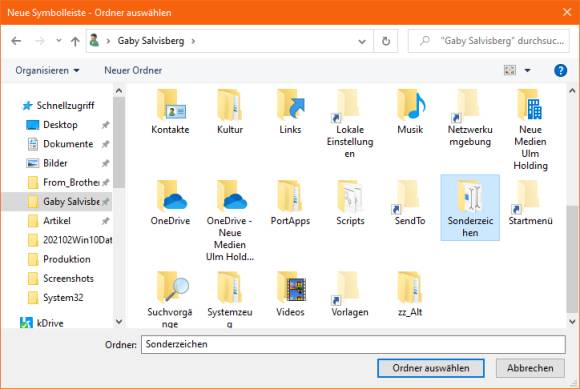Click file list scrollbar down arrow
Viewport: 580px width, 389px height.
tap(572, 322)
